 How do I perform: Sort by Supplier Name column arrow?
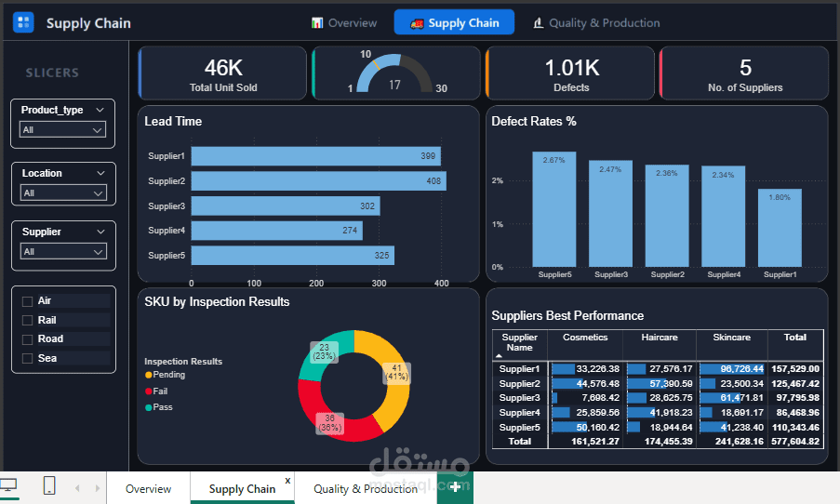(x=500, y=355)
